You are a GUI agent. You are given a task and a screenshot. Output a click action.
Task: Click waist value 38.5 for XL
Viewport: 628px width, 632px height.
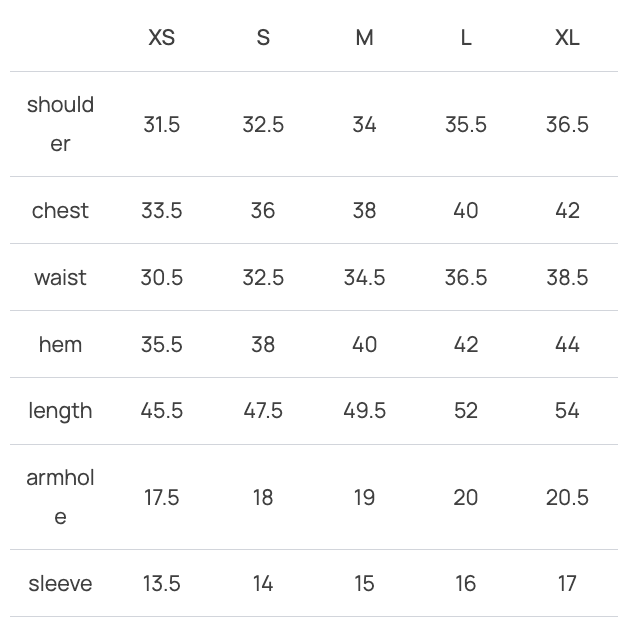tap(567, 278)
